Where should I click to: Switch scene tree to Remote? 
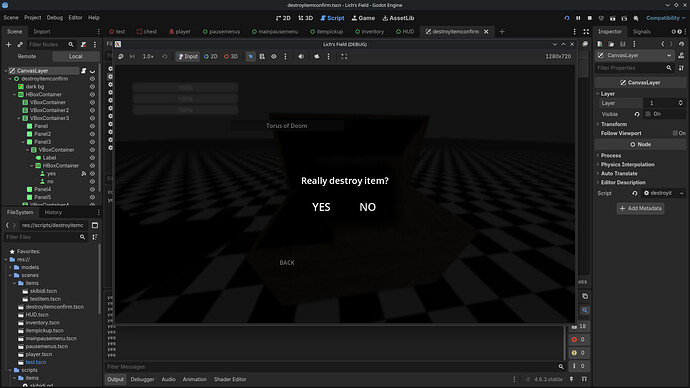27,56
